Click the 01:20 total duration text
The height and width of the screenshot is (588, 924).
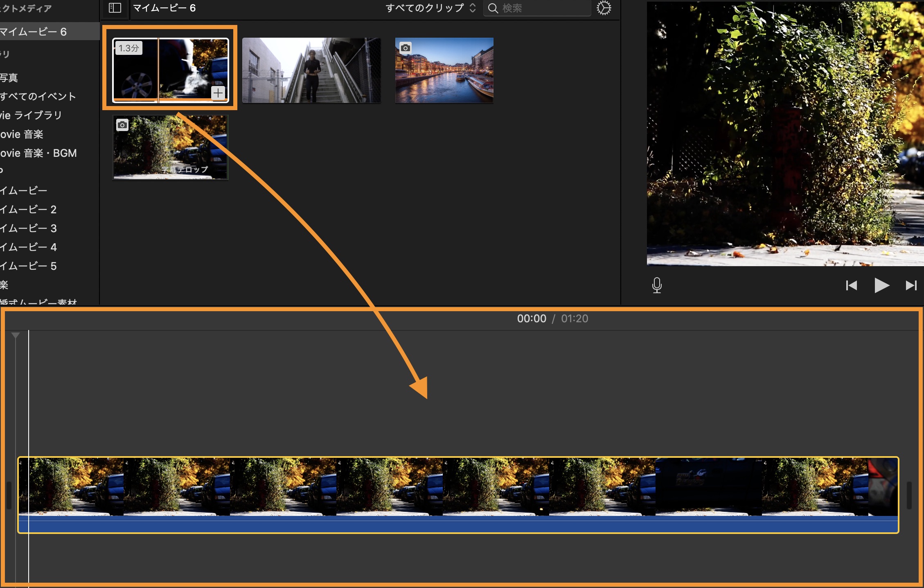(x=575, y=319)
